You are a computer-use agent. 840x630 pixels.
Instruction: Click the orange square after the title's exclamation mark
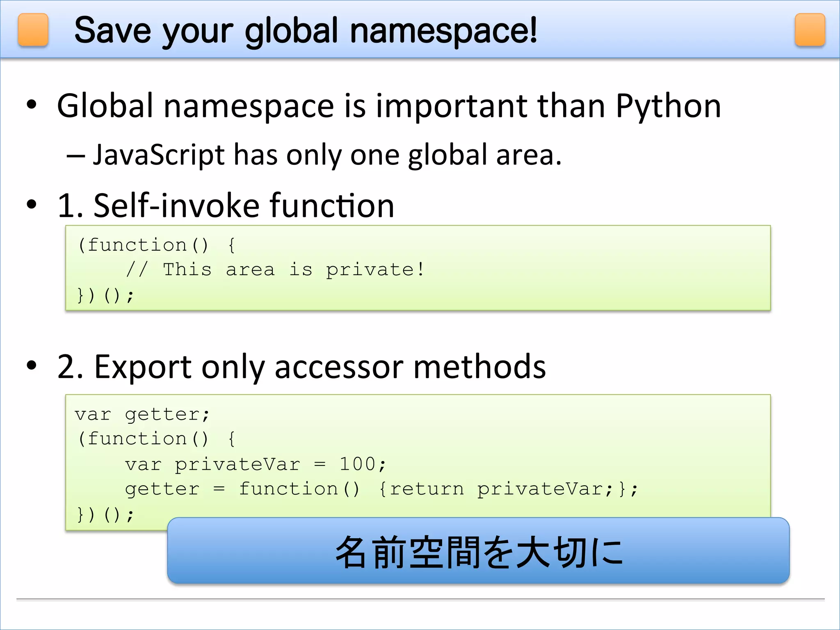click(x=810, y=30)
